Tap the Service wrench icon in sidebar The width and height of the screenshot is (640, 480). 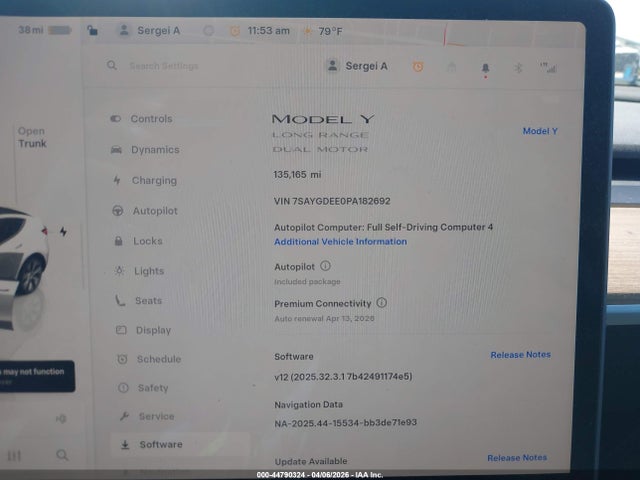coord(124,416)
